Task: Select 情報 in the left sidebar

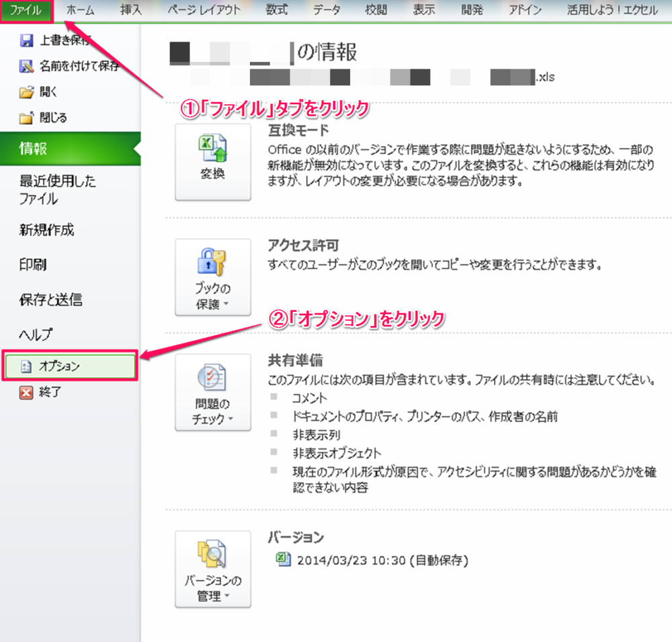Action: coord(34,147)
